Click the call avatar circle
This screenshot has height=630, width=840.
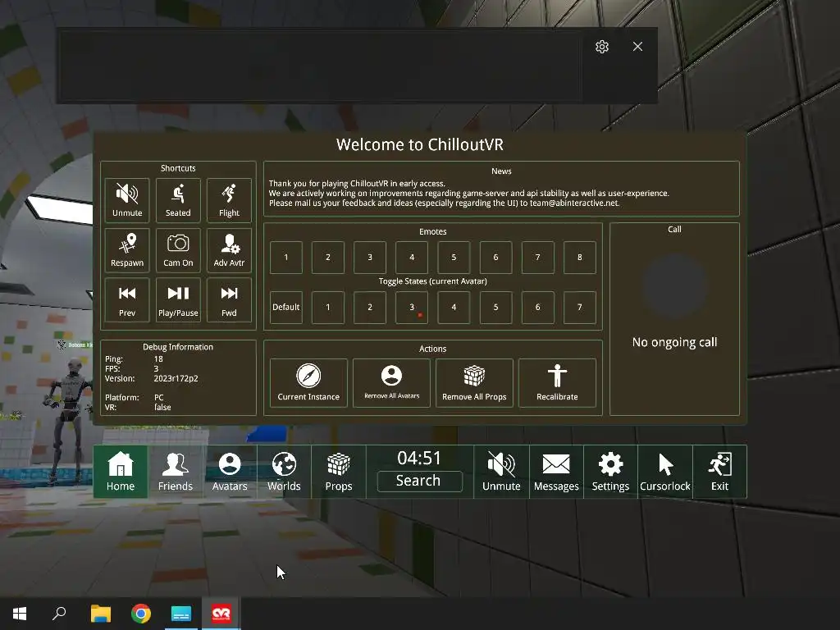tap(674, 286)
